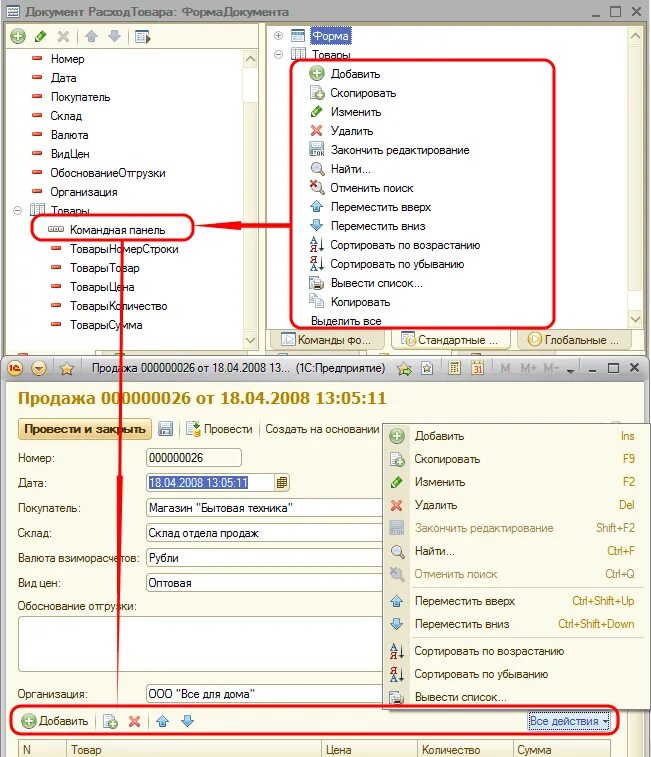Viewport: 651px width, 757px height.
Task: Choose Сортировать по возрастанию in the Все действия menu
Action: [x=516, y=651]
